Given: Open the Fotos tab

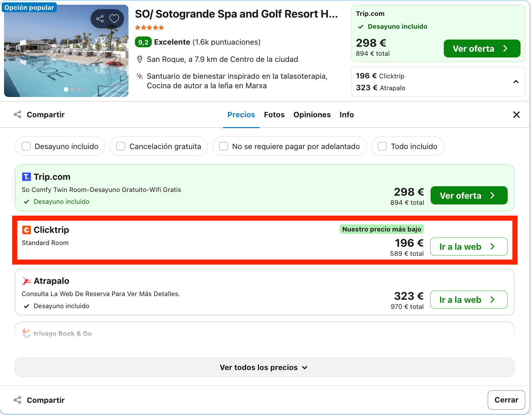Looking at the screenshot, I should click(x=274, y=115).
